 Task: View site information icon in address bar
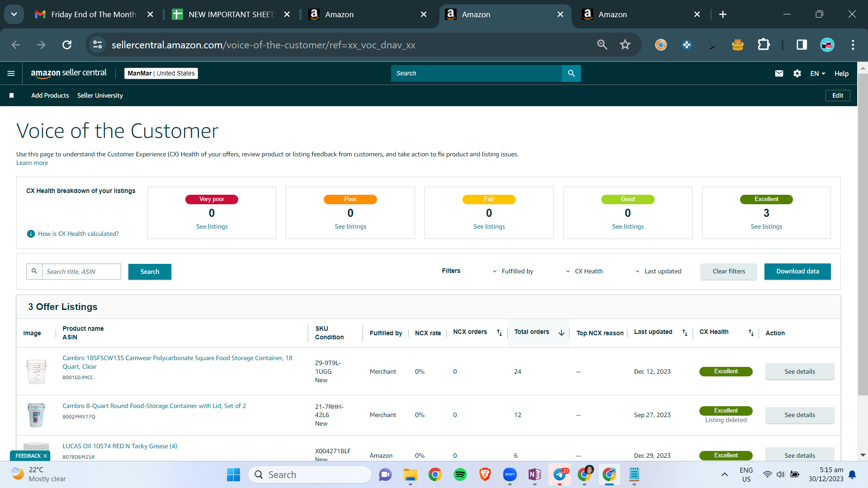coord(97,45)
